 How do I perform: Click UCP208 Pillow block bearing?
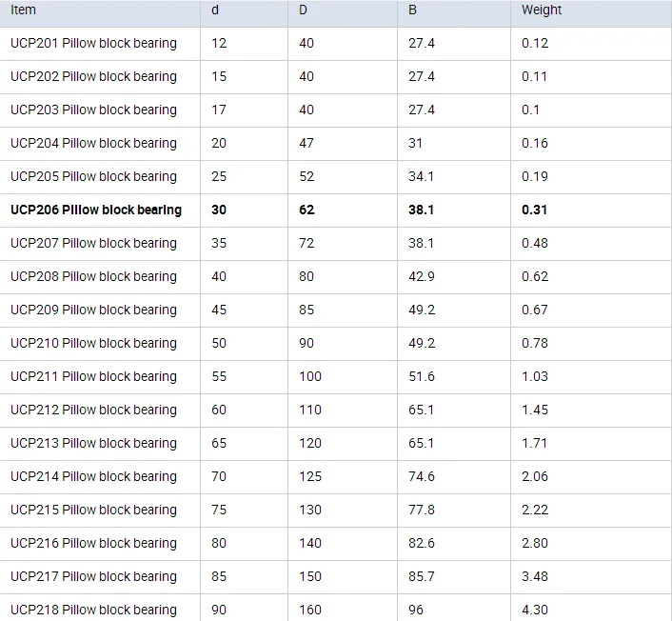click(93, 276)
